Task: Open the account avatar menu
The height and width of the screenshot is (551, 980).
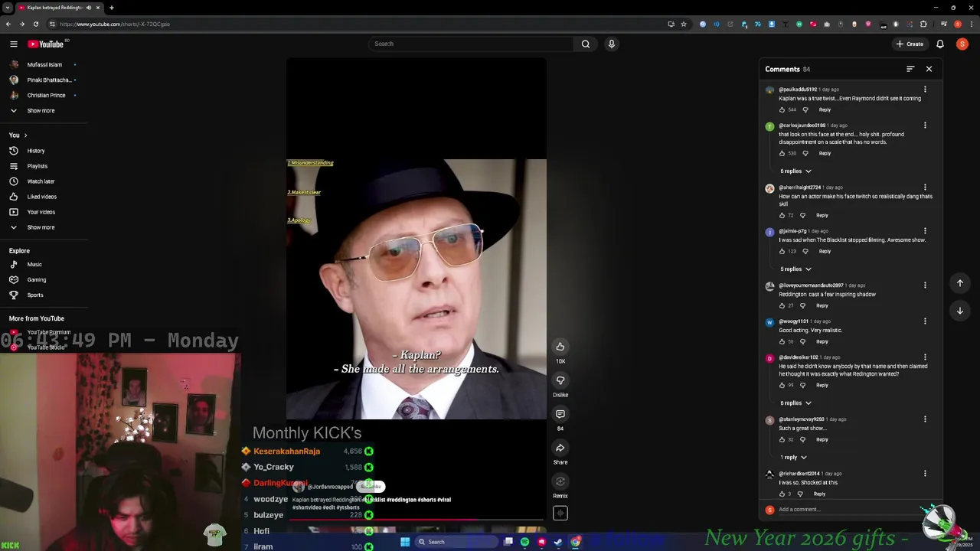Action: [x=962, y=44]
